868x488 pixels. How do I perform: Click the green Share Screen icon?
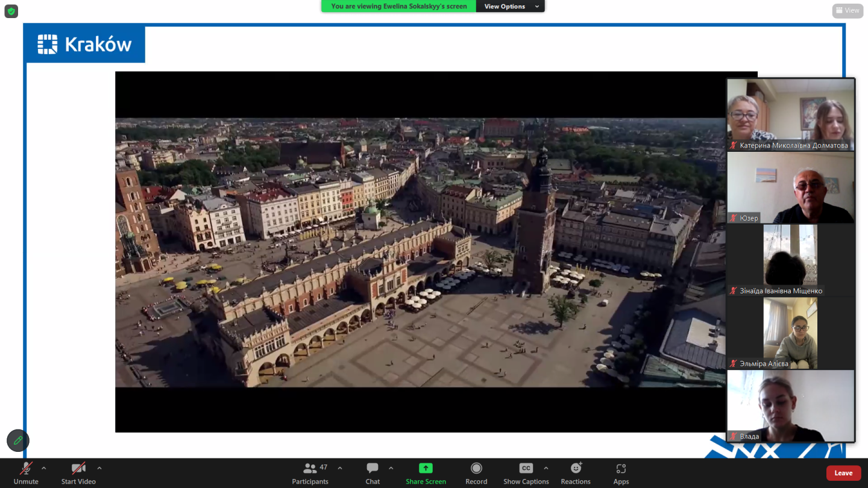(x=426, y=469)
